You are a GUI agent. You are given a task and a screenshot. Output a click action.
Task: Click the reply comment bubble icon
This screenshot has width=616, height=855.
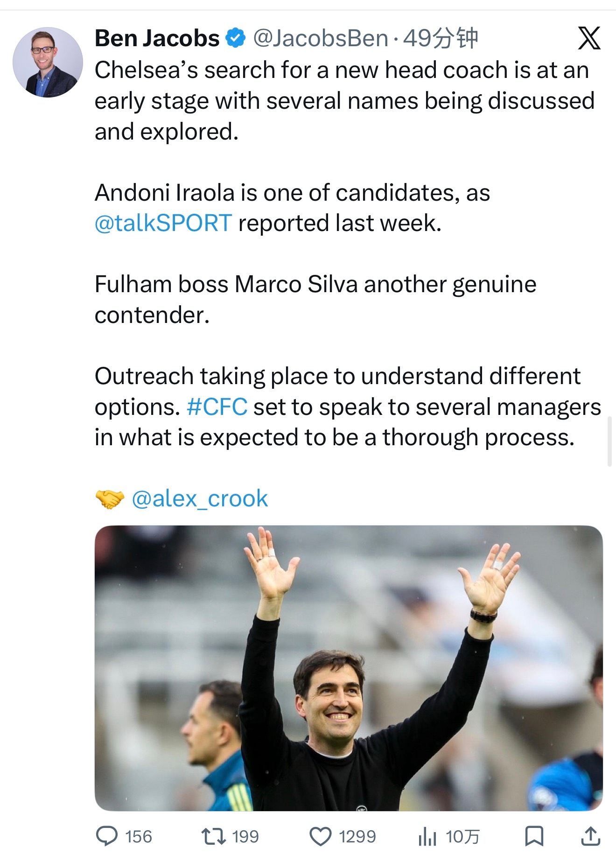click(107, 836)
